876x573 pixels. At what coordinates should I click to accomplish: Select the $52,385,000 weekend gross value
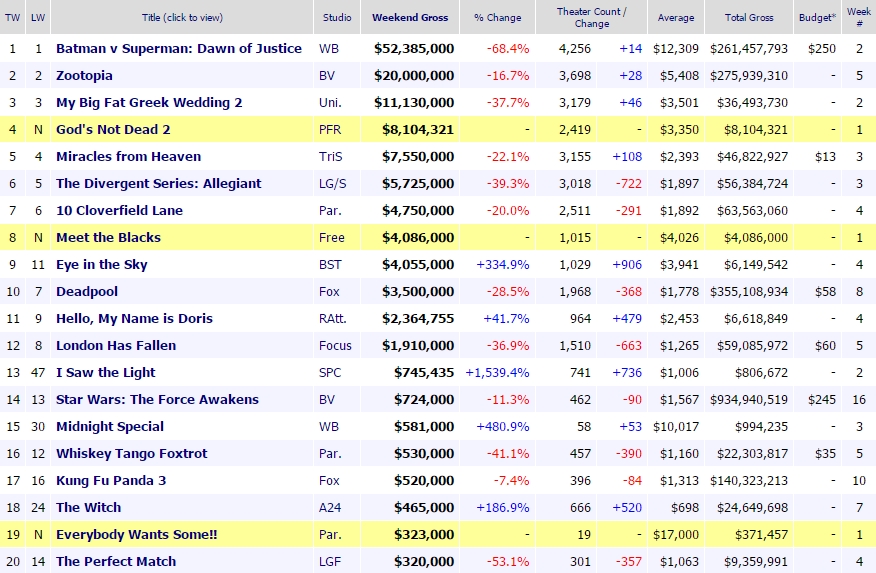pos(414,49)
